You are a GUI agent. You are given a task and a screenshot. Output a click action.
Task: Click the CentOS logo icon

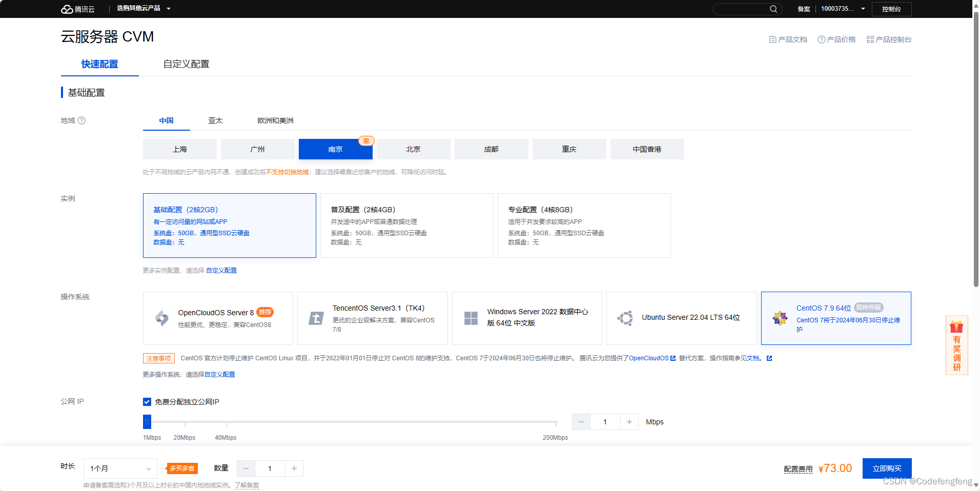pyautogui.click(x=780, y=318)
